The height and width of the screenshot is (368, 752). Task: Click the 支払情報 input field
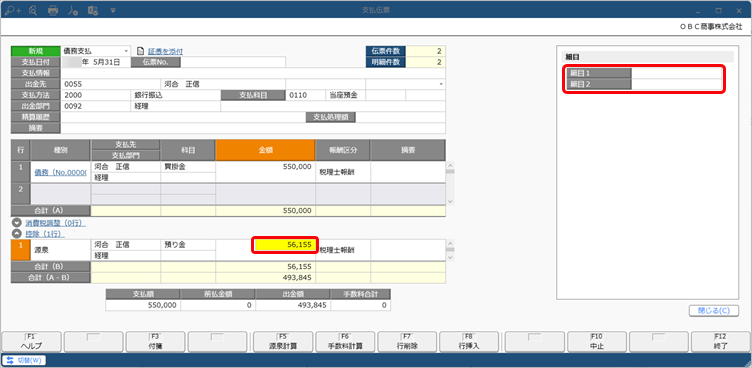tap(253, 73)
